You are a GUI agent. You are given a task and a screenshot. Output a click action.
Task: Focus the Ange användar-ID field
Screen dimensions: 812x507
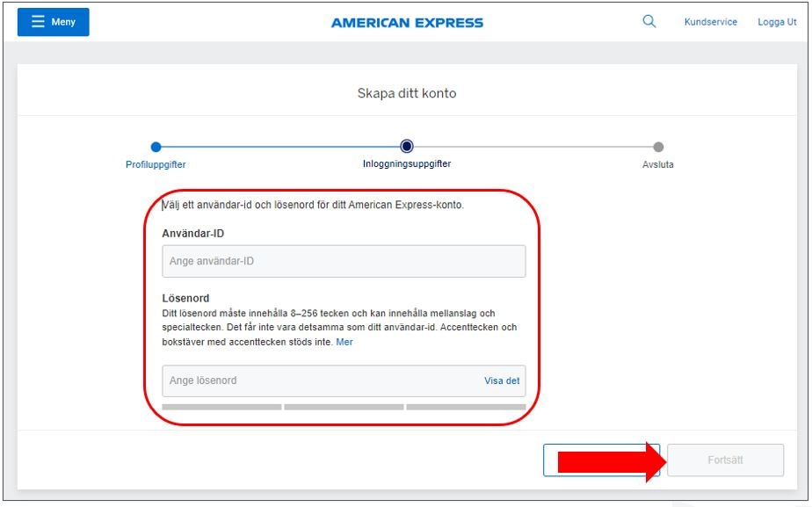[344, 261]
